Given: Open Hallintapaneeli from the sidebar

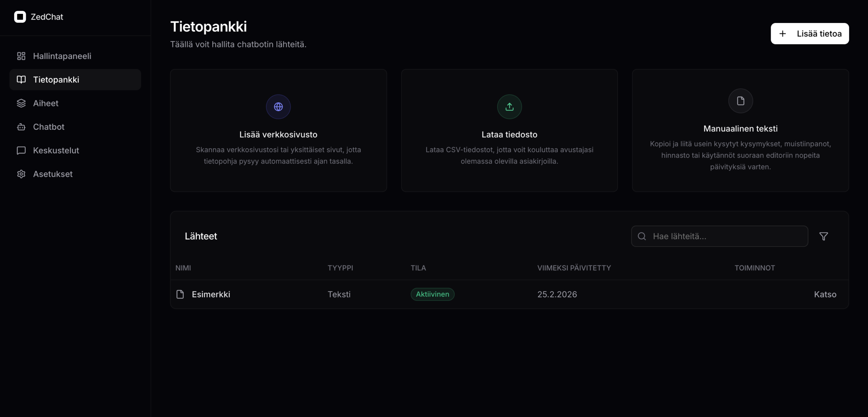Looking at the screenshot, I should click(62, 56).
